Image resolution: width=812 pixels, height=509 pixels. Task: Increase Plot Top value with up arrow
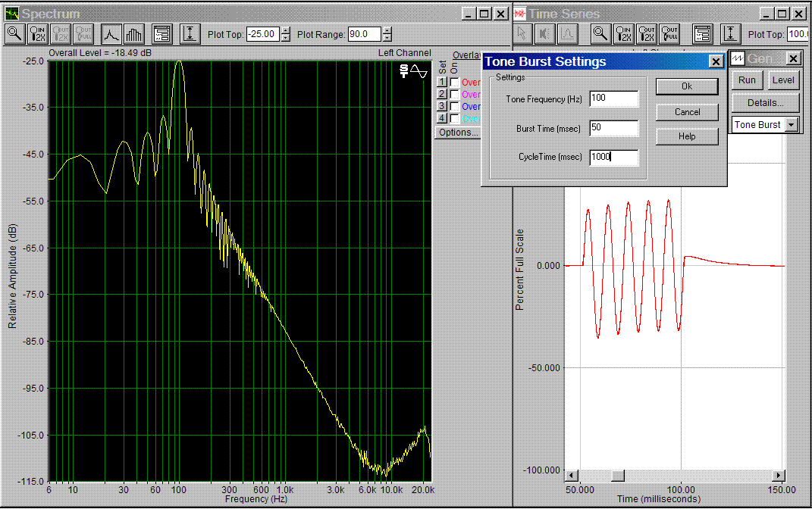click(286, 30)
